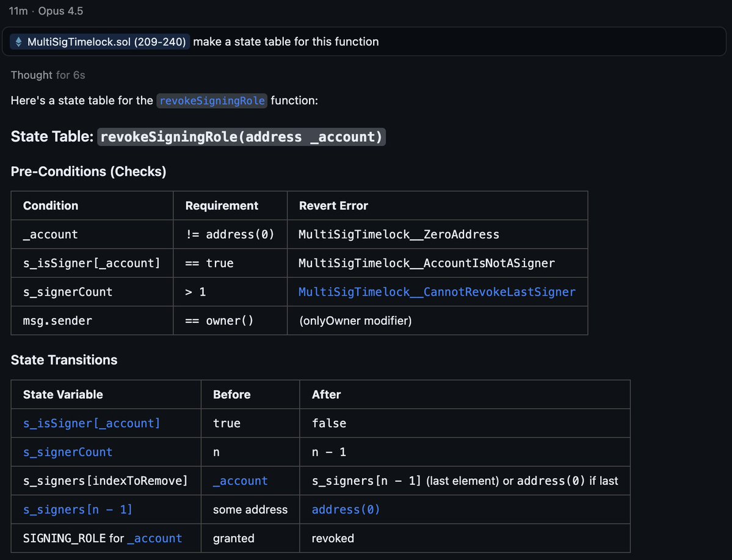Click the _account link in the Before column
The image size is (732, 560).
click(x=241, y=481)
